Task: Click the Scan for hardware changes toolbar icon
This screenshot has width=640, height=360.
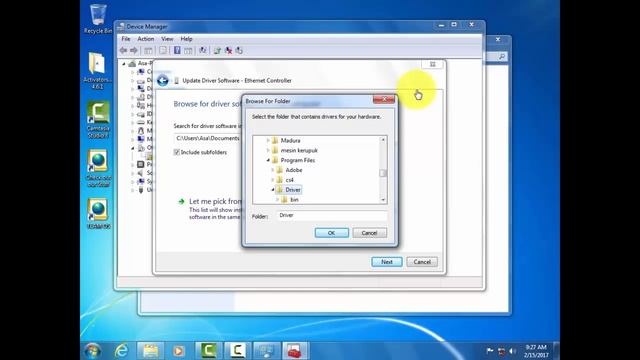Action: [202, 51]
